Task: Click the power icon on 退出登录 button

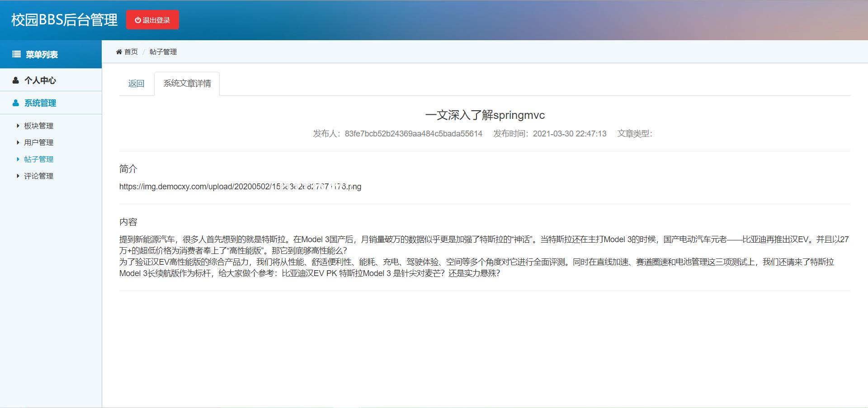Action: coord(137,19)
